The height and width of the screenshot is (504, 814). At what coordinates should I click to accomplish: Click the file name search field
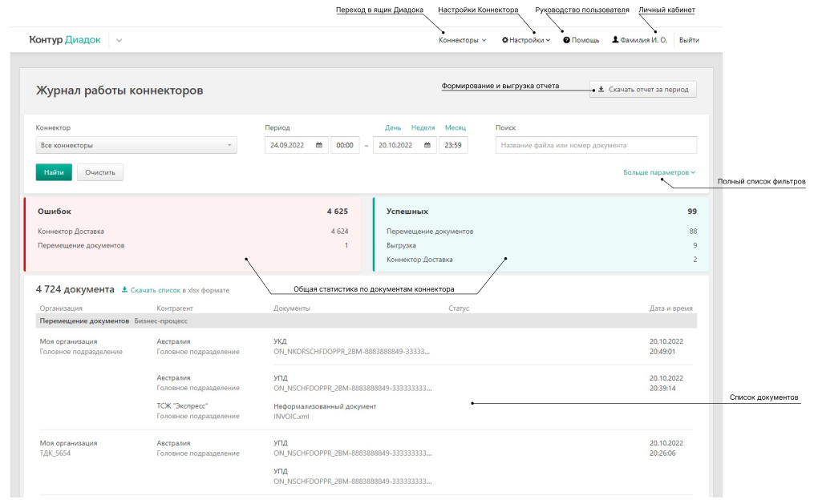coord(596,145)
